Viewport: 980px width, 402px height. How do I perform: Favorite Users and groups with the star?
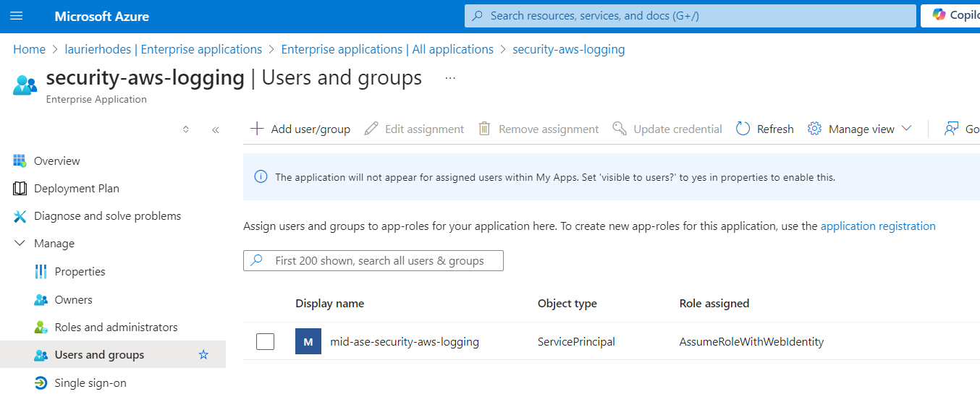click(203, 354)
